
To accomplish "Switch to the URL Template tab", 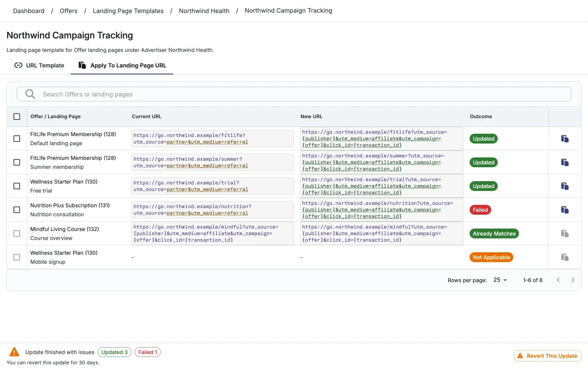I will [39, 65].
